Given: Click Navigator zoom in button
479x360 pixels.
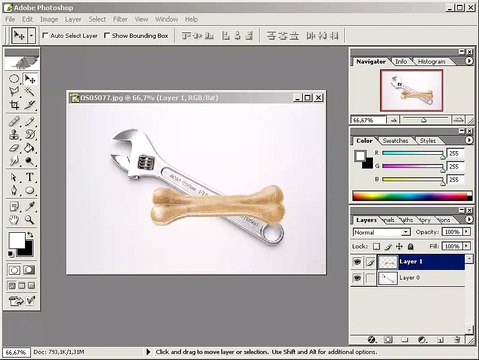Looking at the screenshot, I should [459, 120].
